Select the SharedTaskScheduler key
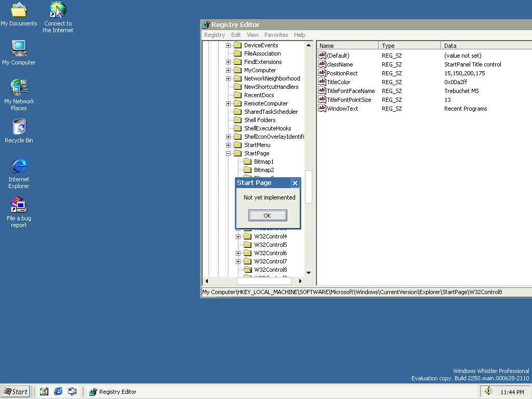The height and width of the screenshot is (399, 532). point(271,112)
